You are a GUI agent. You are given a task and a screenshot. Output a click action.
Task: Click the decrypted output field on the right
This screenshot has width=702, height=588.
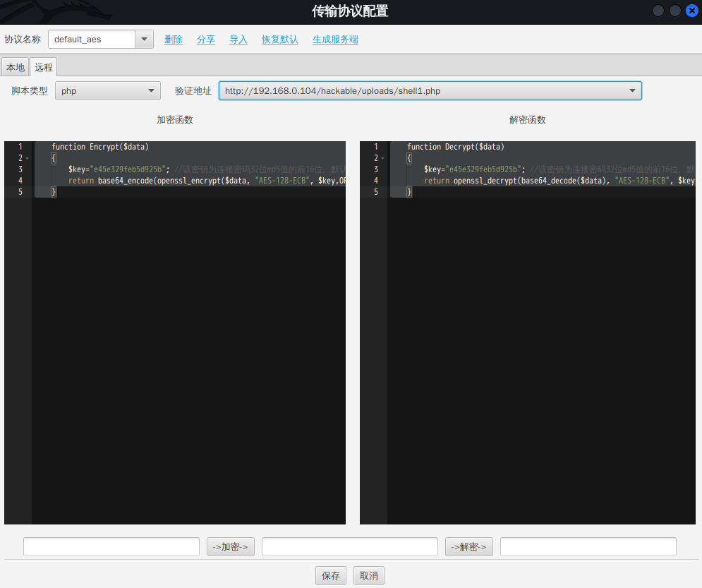[x=588, y=547]
